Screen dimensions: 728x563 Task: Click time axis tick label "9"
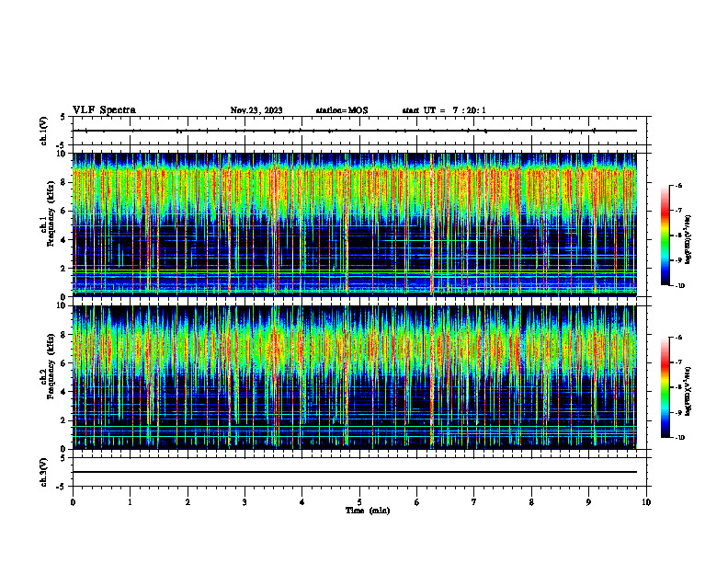588,502
